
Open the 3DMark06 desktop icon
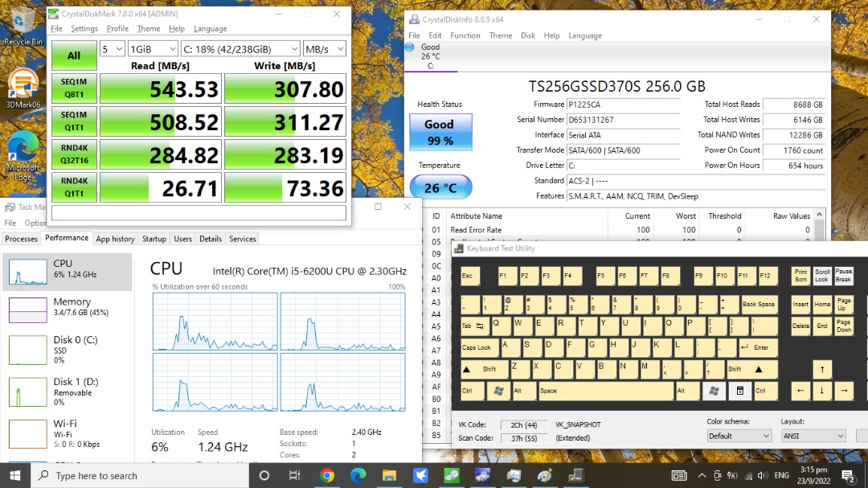(23, 88)
